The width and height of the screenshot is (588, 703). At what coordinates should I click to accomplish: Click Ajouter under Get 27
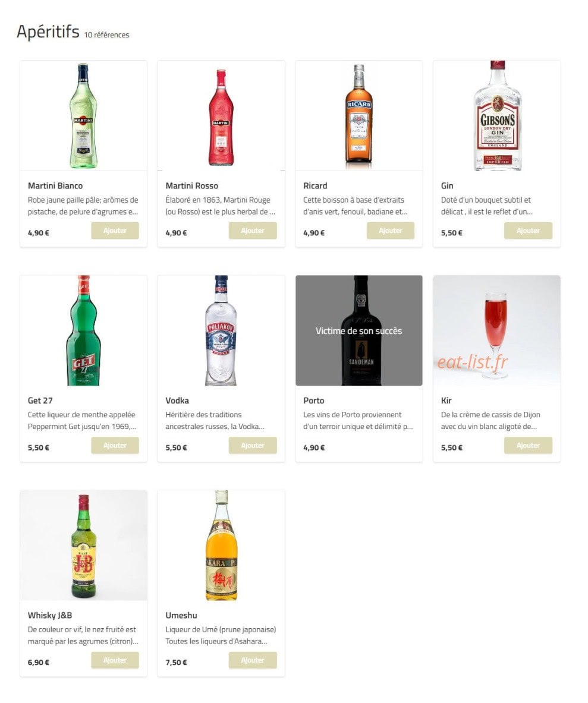pos(115,445)
